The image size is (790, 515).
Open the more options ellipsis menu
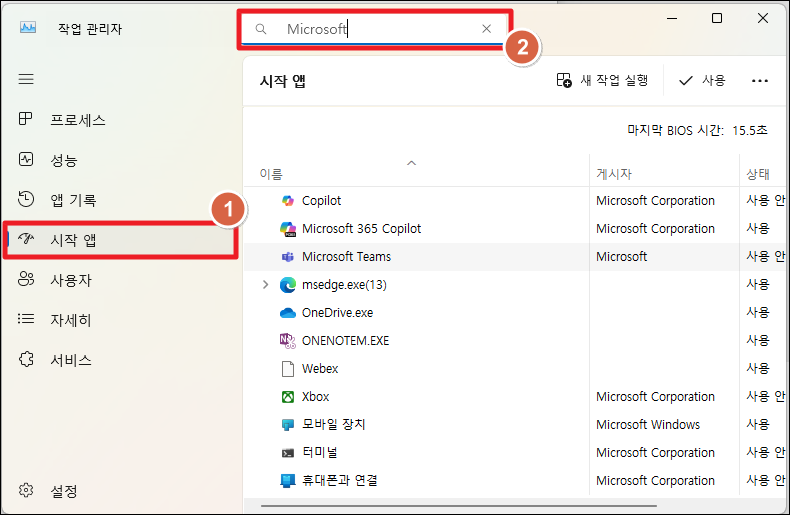[x=760, y=81]
